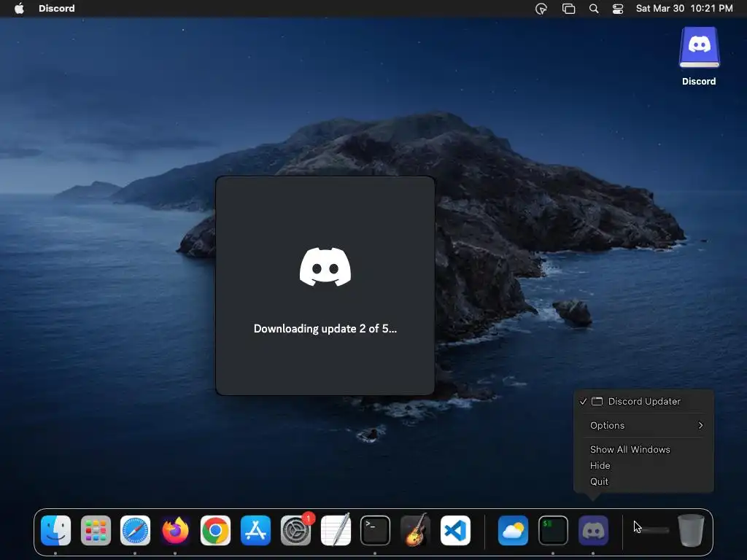Image resolution: width=747 pixels, height=560 pixels.
Task: Launch Firefox from the dock
Action: pyautogui.click(x=175, y=531)
